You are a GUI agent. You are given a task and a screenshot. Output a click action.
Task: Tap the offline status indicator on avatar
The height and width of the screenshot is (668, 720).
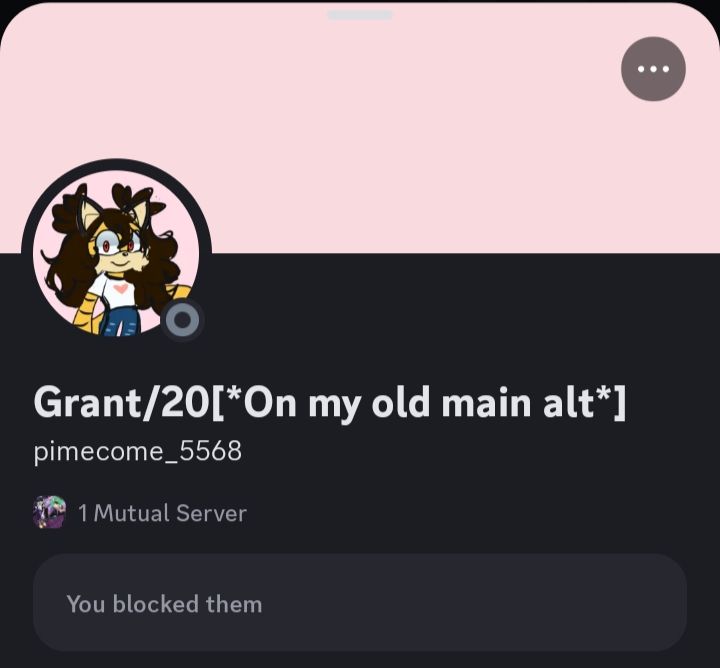click(x=182, y=320)
